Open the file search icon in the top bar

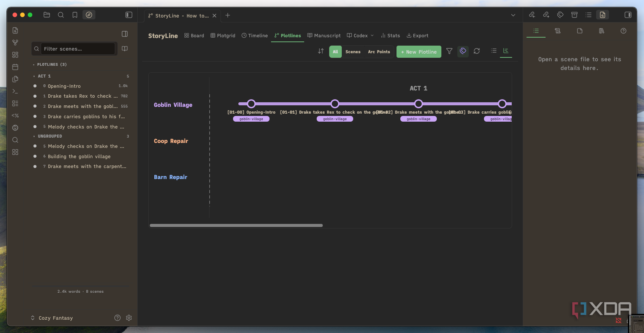pyautogui.click(x=603, y=15)
